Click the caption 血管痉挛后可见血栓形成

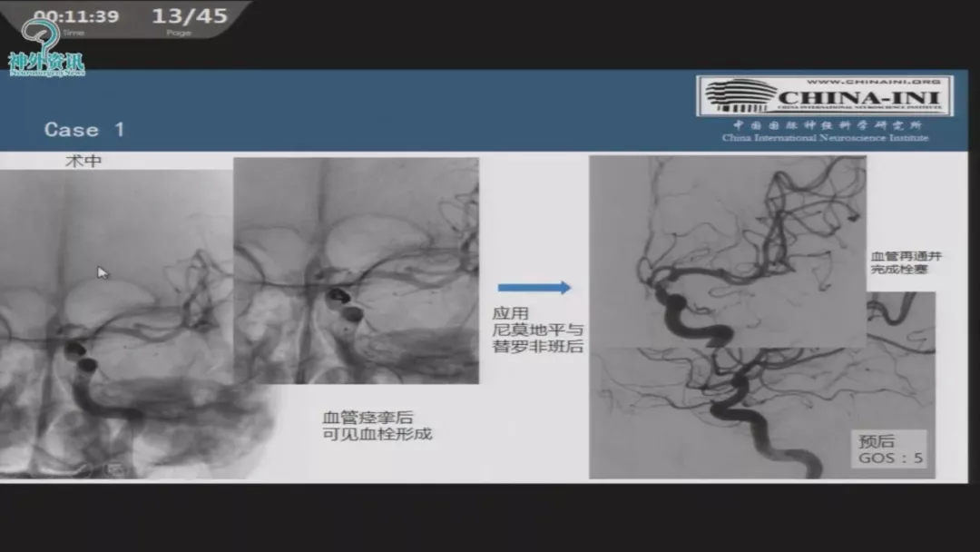click(377, 426)
